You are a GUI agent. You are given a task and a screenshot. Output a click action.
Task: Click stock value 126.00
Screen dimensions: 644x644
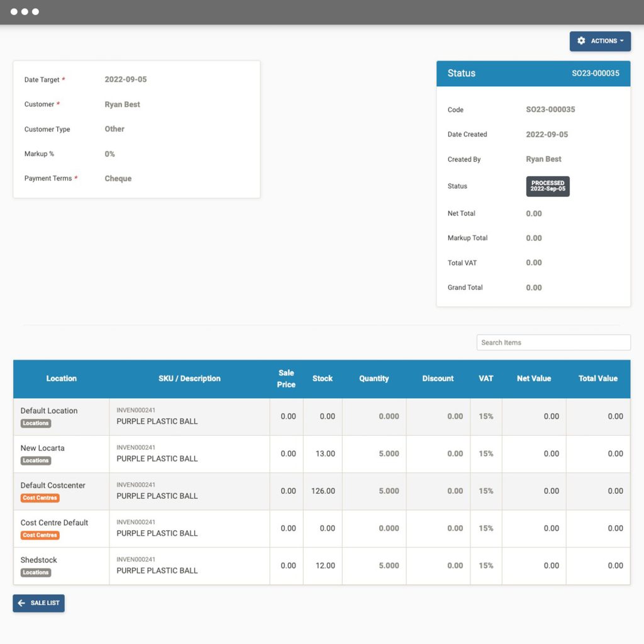[x=323, y=491]
